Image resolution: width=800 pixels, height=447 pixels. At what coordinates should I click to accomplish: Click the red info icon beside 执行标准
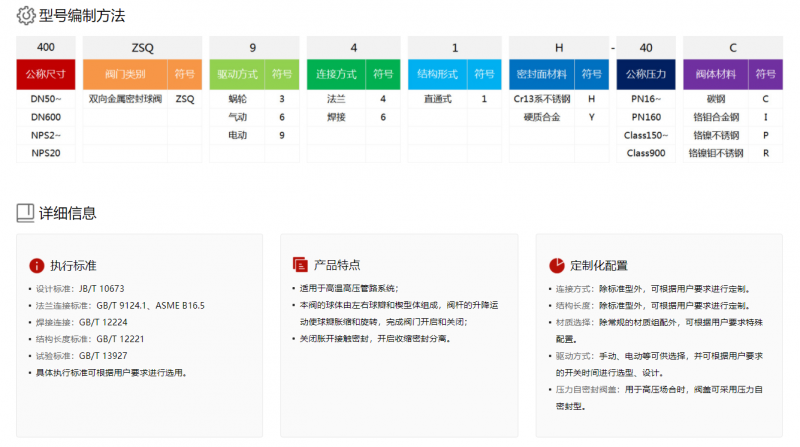click(x=37, y=265)
